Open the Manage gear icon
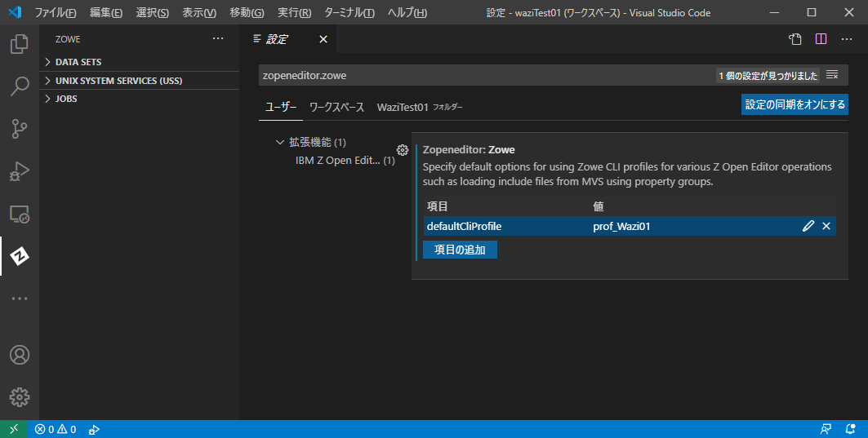 pos(20,397)
